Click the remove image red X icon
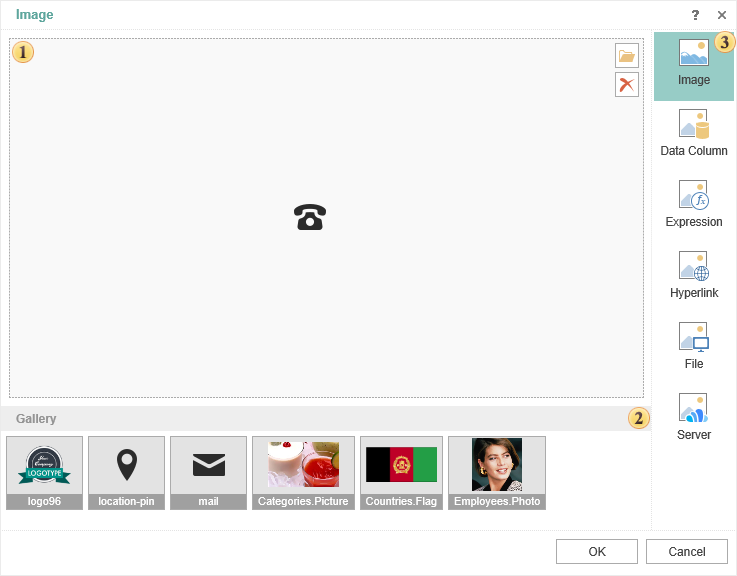This screenshot has width=737, height=576. (x=627, y=85)
